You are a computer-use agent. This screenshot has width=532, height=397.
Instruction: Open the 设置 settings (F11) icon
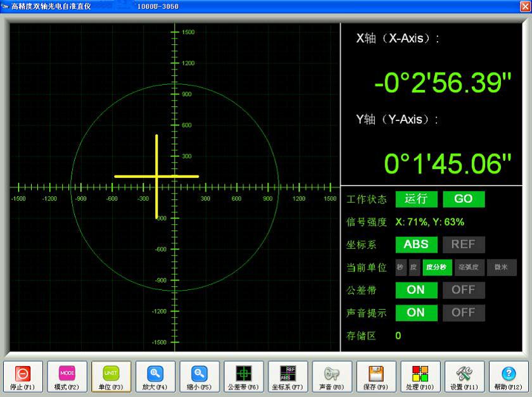[464, 376]
